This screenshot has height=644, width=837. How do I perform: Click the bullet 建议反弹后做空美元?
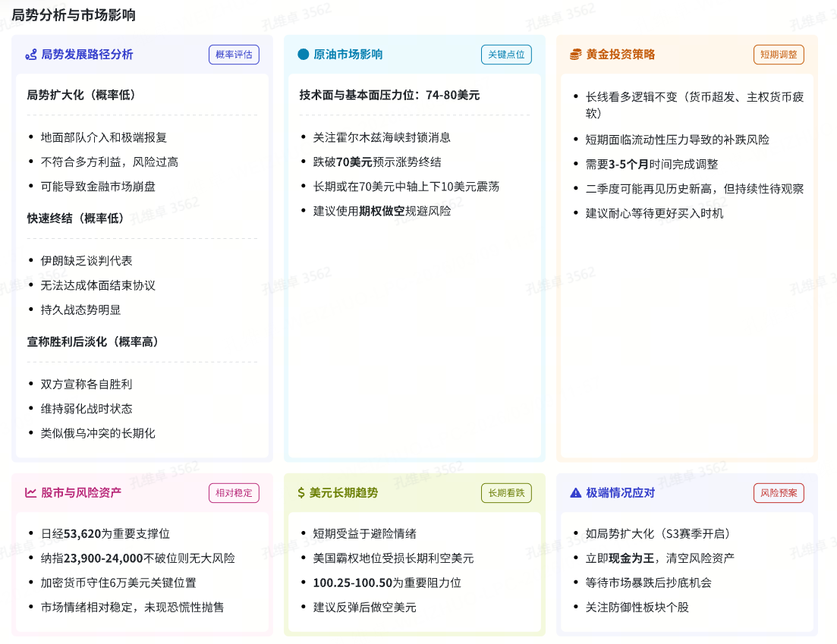click(364, 607)
